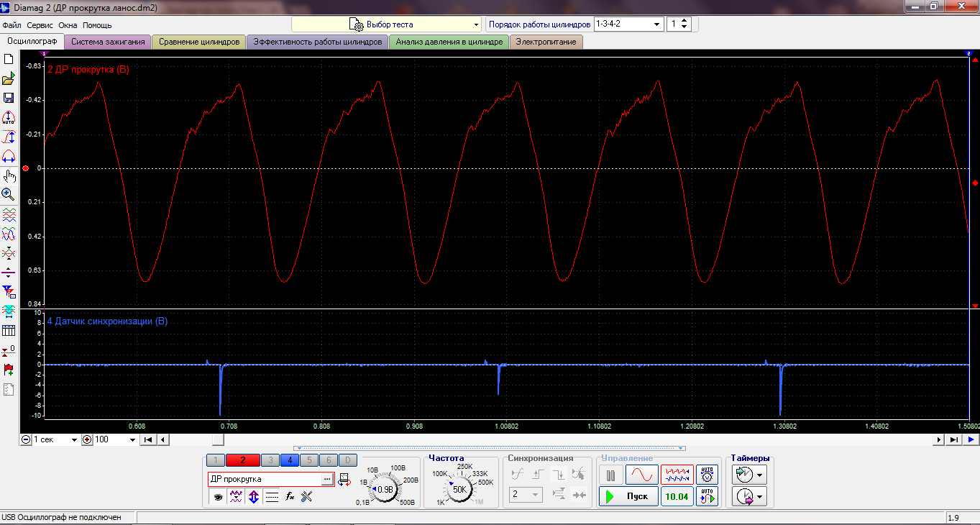Click the zoom in plus icon near '100'

tap(88, 439)
